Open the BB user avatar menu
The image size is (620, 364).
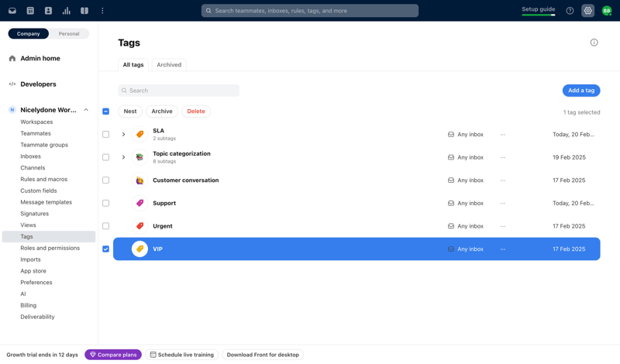[607, 11]
